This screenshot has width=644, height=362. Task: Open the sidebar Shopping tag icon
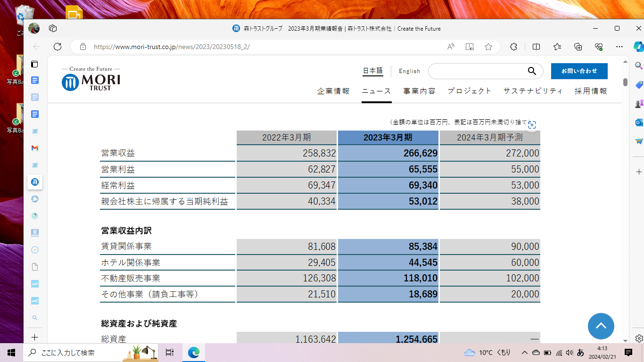[639, 85]
